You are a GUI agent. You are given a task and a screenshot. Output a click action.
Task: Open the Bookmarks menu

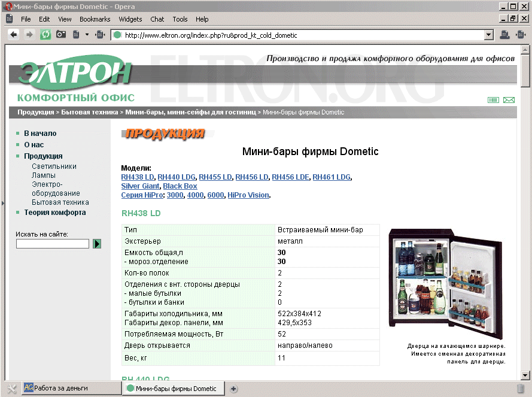pos(95,19)
